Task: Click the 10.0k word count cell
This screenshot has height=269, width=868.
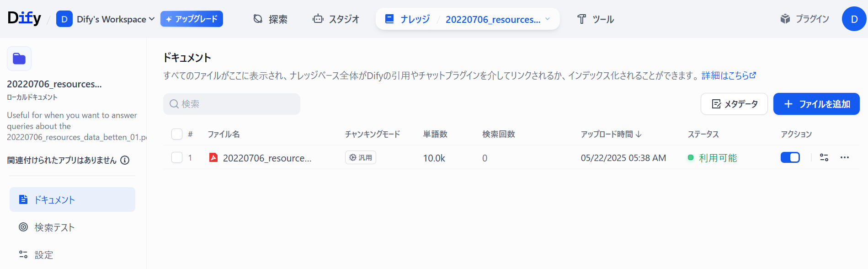Action: click(x=434, y=158)
